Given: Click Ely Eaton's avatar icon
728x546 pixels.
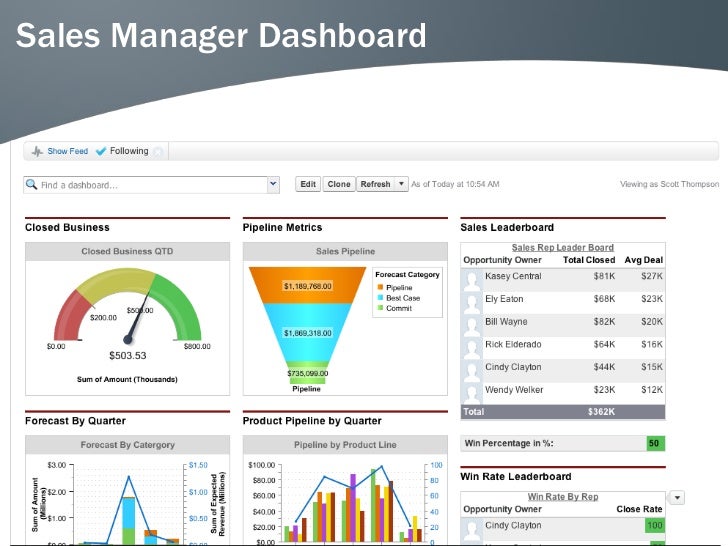Looking at the screenshot, I should 472,303.
